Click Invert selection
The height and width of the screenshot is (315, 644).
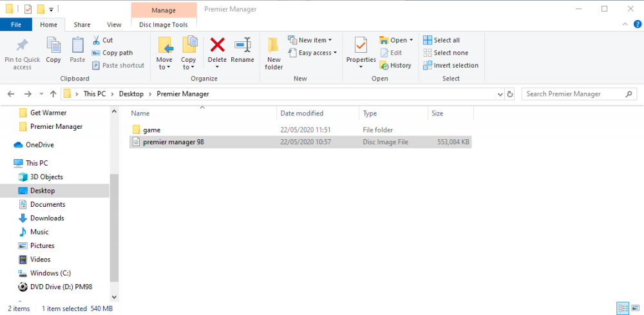click(x=451, y=65)
